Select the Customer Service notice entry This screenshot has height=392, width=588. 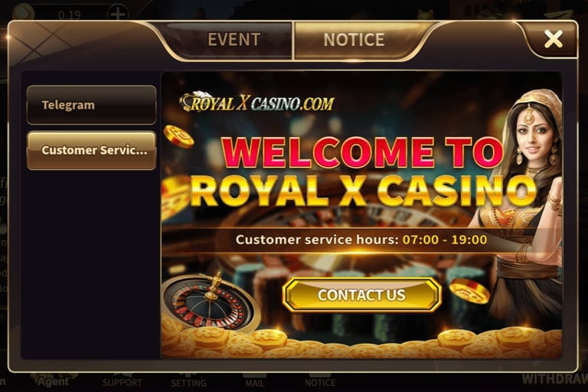(x=92, y=150)
